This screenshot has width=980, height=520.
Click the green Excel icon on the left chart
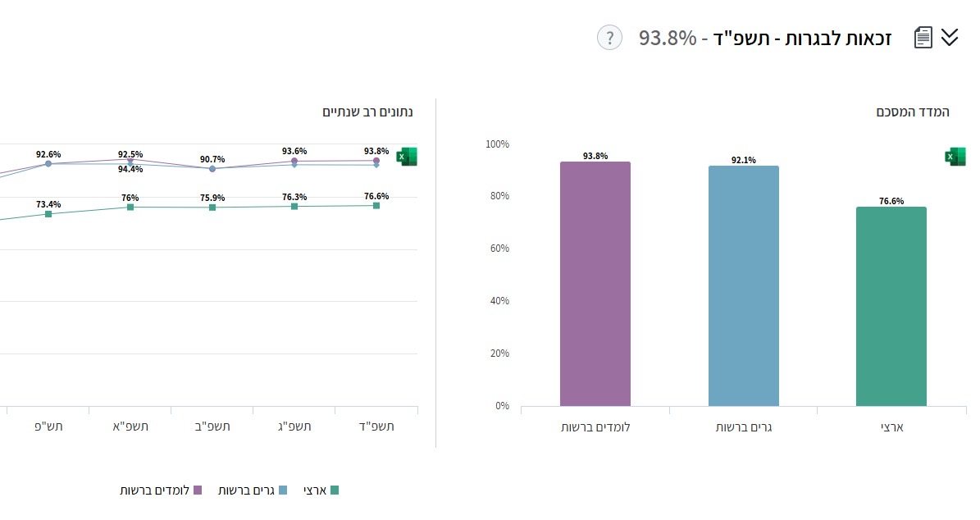point(408,156)
